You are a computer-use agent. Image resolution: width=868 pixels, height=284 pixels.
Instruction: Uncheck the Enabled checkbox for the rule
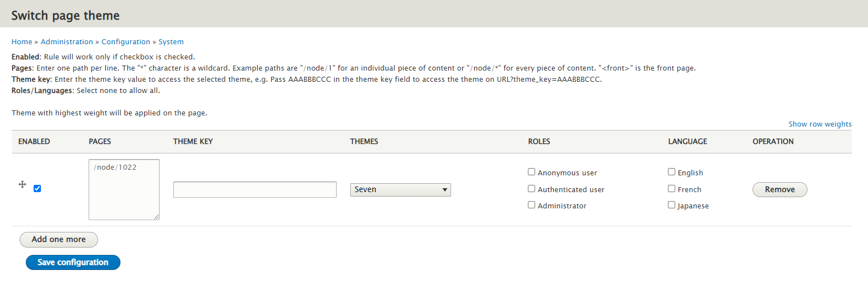(37, 188)
